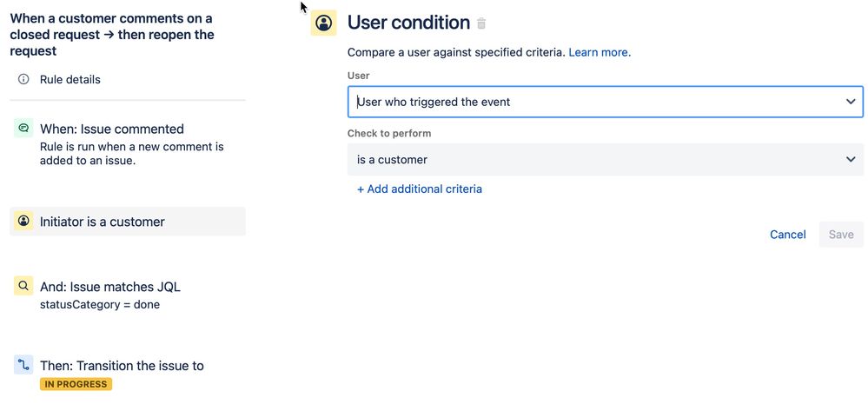Select the Initiator is a customer step
868x411 pixels.
[x=128, y=222]
